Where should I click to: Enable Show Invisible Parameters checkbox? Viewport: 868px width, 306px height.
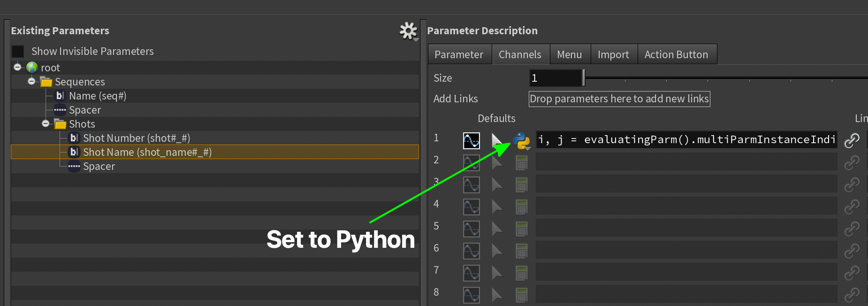18,51
